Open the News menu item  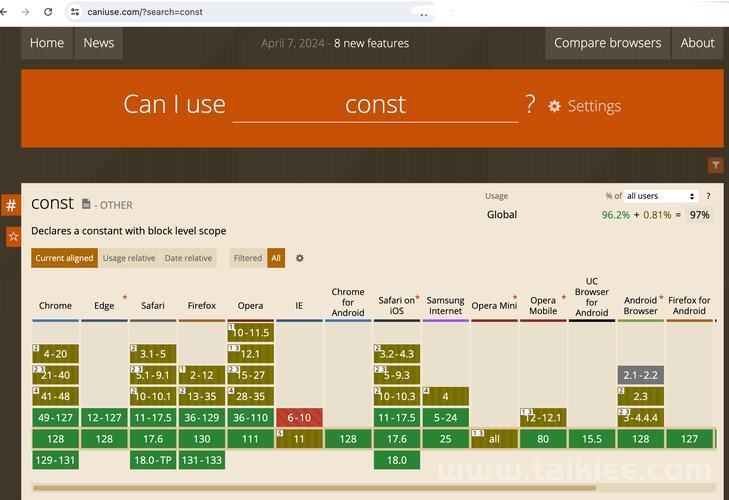pyautogui.click(x=99, y=43)
